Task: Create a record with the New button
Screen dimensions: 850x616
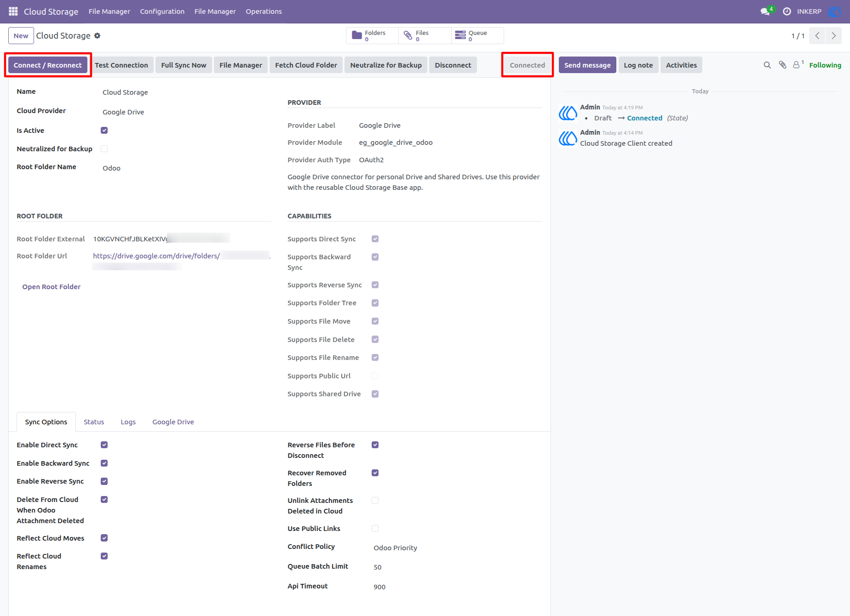Action: [x=21, y=36]
